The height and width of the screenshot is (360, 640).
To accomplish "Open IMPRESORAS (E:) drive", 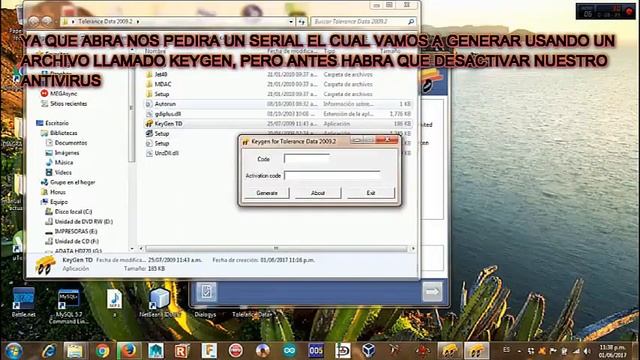I will (71, 231).
